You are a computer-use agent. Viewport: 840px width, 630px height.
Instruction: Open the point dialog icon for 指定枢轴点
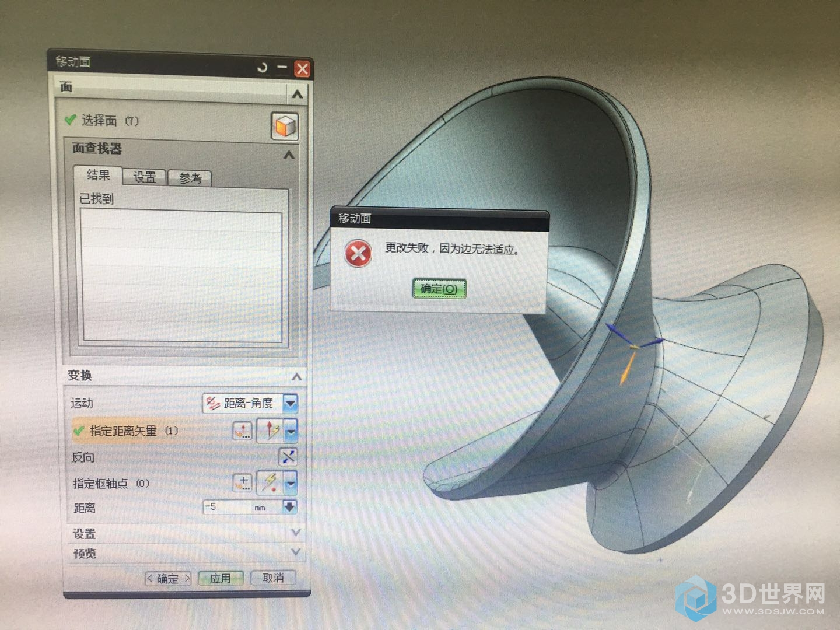click(x=243, y=482)
